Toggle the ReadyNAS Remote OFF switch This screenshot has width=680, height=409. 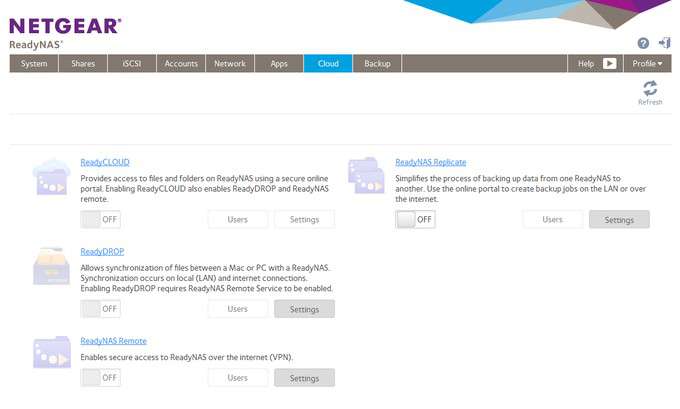click(100, 378)
